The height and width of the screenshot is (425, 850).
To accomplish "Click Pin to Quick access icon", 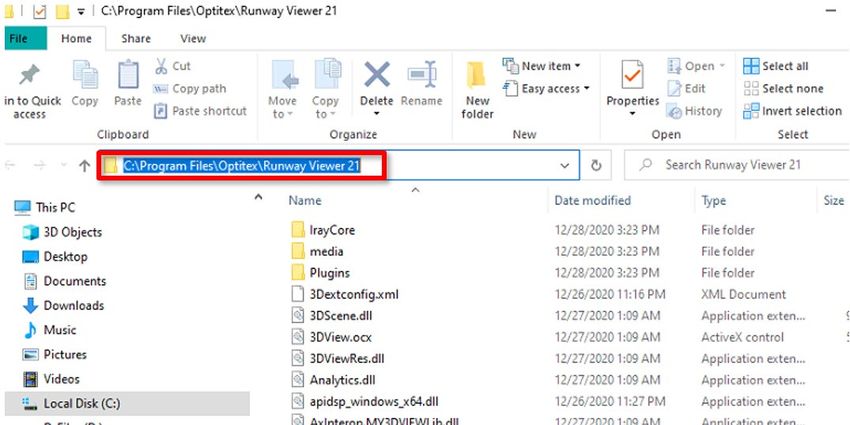I will click(x=29, y=76).
